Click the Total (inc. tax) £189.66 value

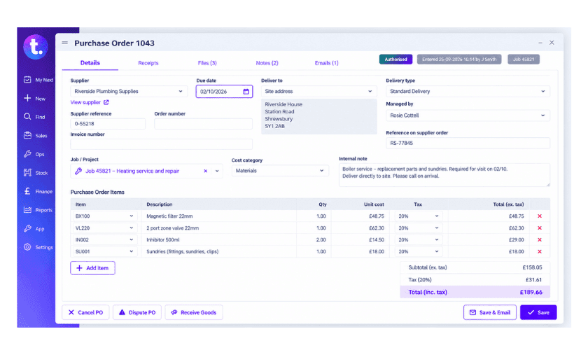531,292
